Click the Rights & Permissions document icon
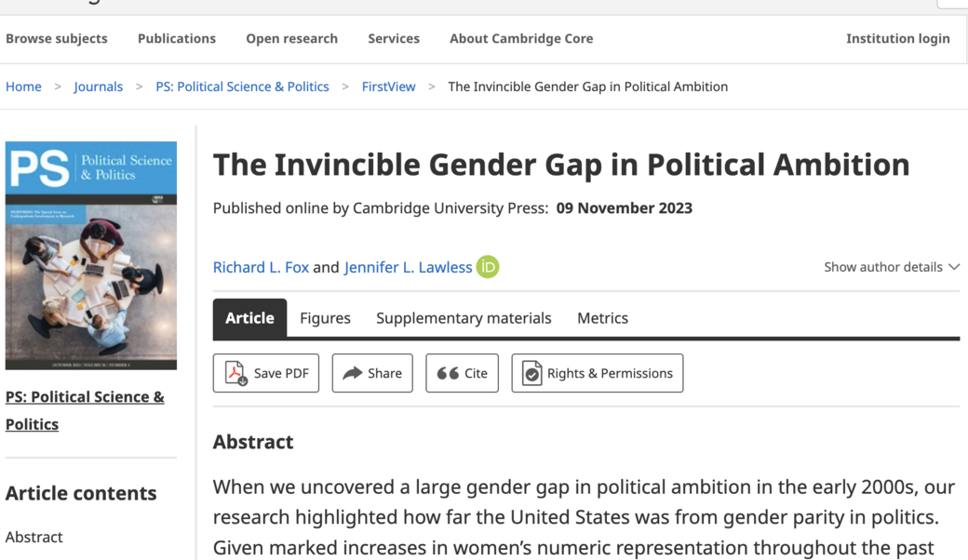This screenshot has height=560, width=968. point(531,373)
